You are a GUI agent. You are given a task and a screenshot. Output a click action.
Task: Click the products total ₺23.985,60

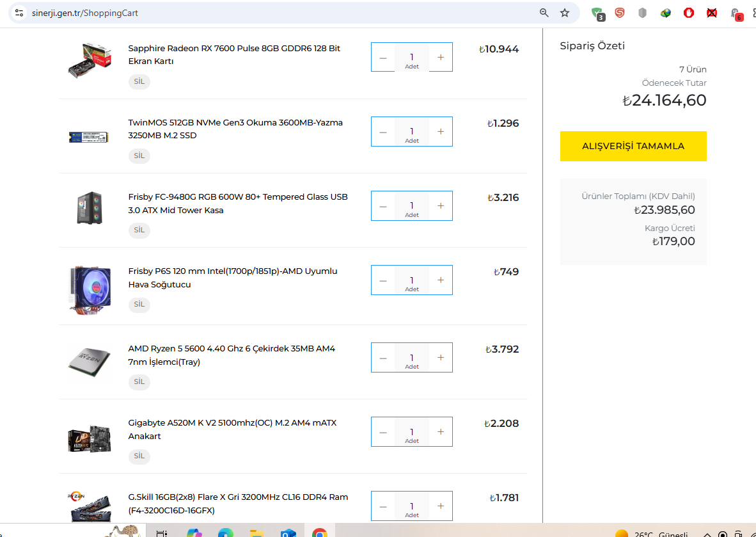click(x=665, y=210)
